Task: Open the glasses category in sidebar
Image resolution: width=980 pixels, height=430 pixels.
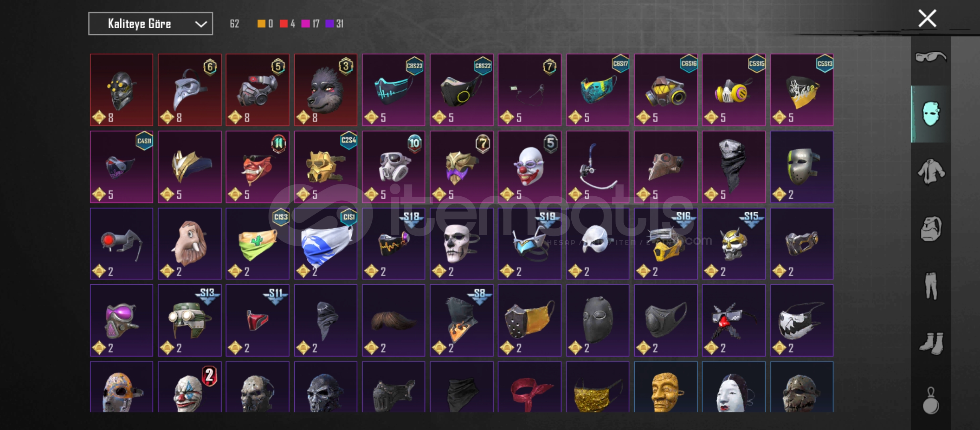Action: [x=931, y=57]
